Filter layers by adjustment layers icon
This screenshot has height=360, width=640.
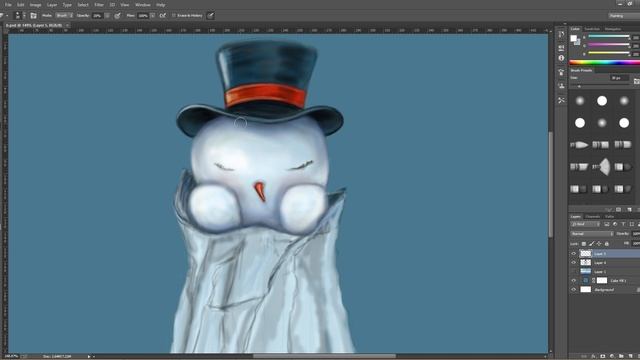(x=615, y=224)
